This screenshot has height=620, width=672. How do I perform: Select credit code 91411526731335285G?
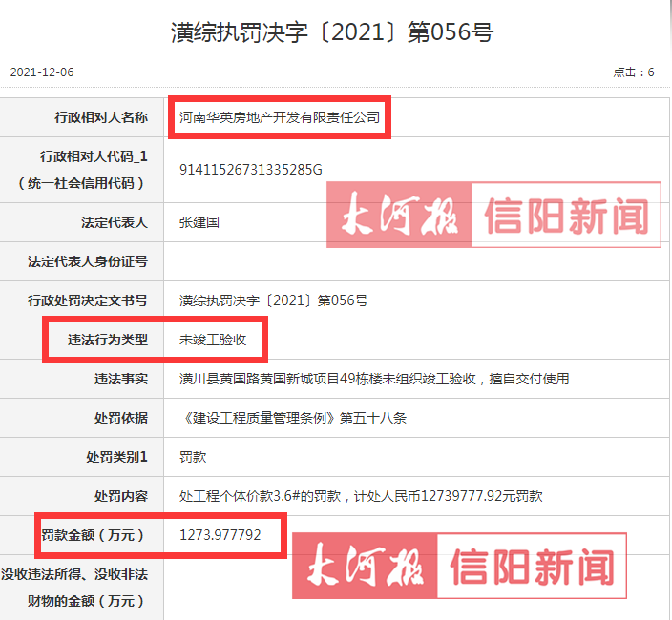tap(251, 170)
